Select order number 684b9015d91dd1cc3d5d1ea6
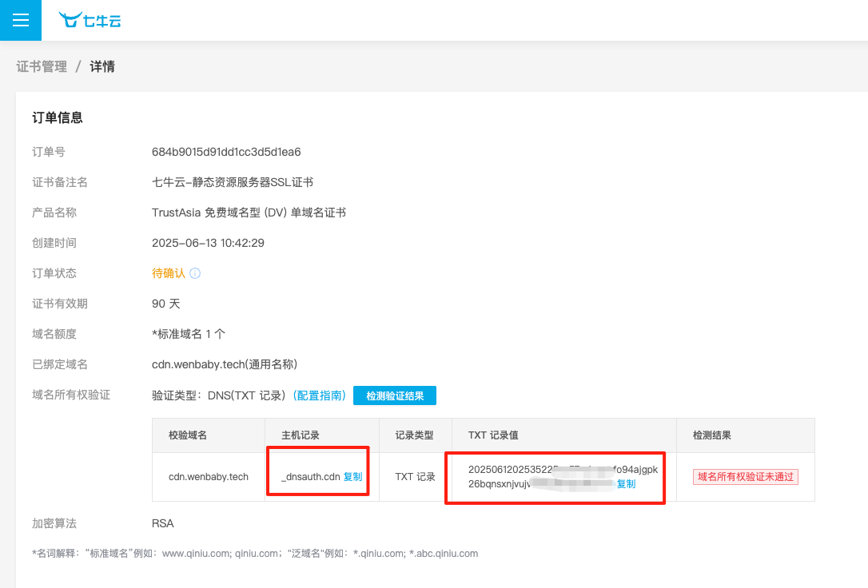This screenshot has width=868, height=588. [x=226, y=152]
